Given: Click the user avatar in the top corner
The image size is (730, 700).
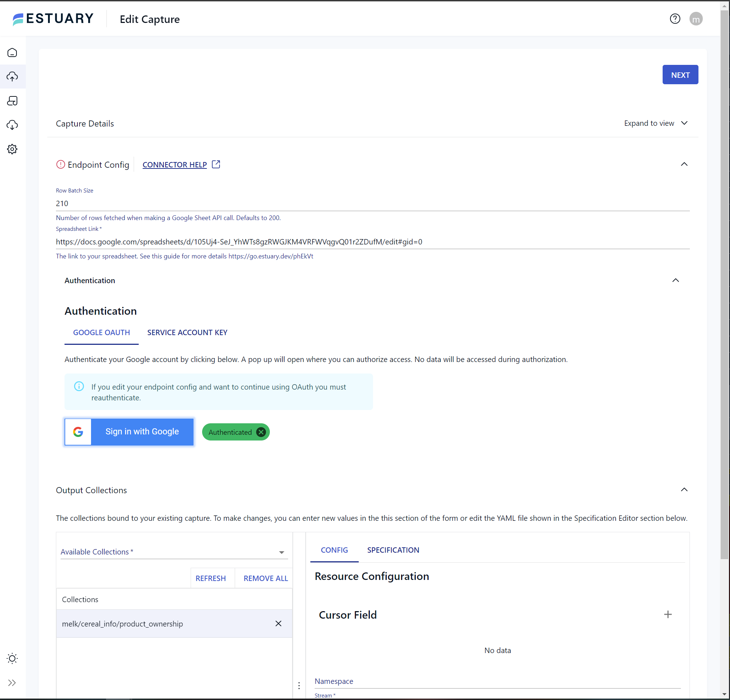Looking at the screenshot, I should pyautogui.click(x=696, y=19).
